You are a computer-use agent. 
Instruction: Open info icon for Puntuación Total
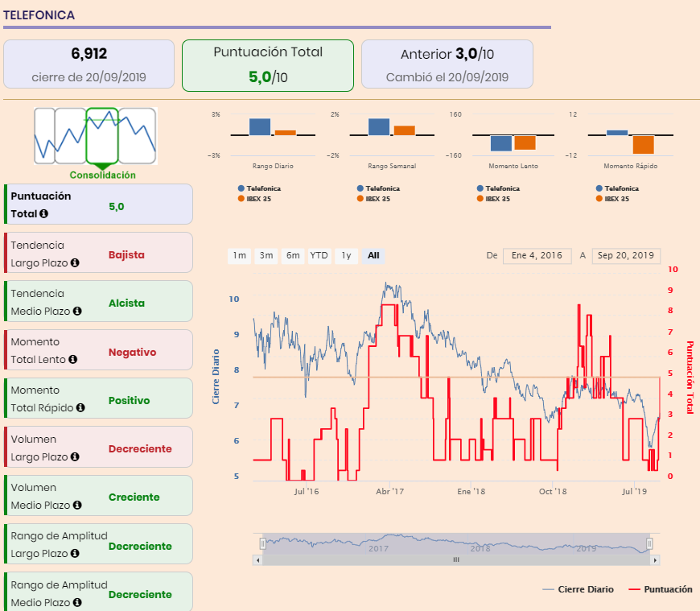pyautogui.click(x=43, y=213)
